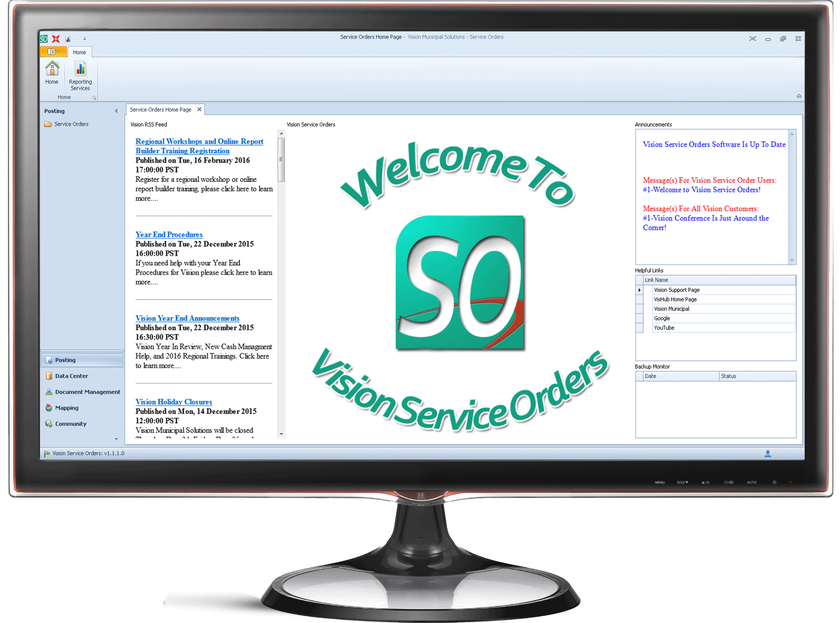Open the Vision Holiday Closures link
The width and height of the screenshot is (840, 623).
point(174,402)
